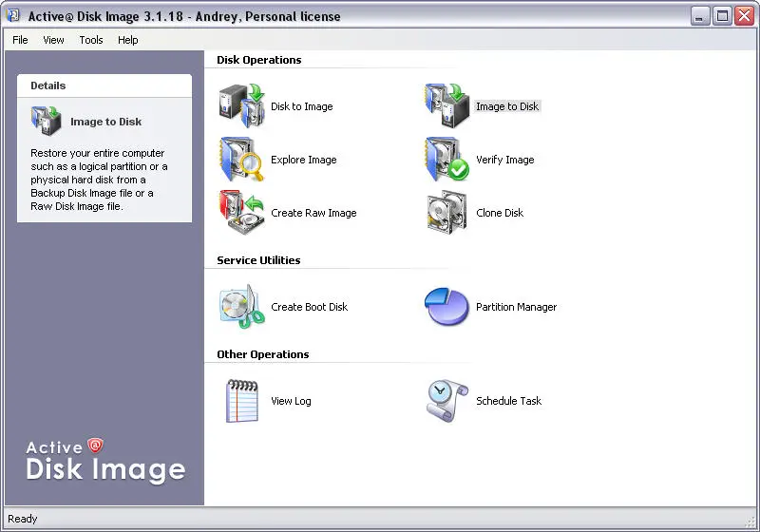Click the Create Boot Disk label

(x=310, y=307)
